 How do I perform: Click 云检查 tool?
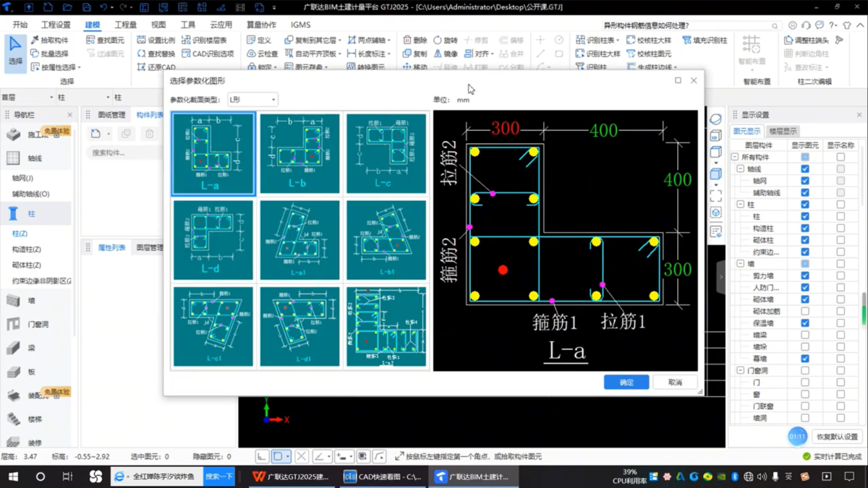pyautogui.click(x=262, y=53)
